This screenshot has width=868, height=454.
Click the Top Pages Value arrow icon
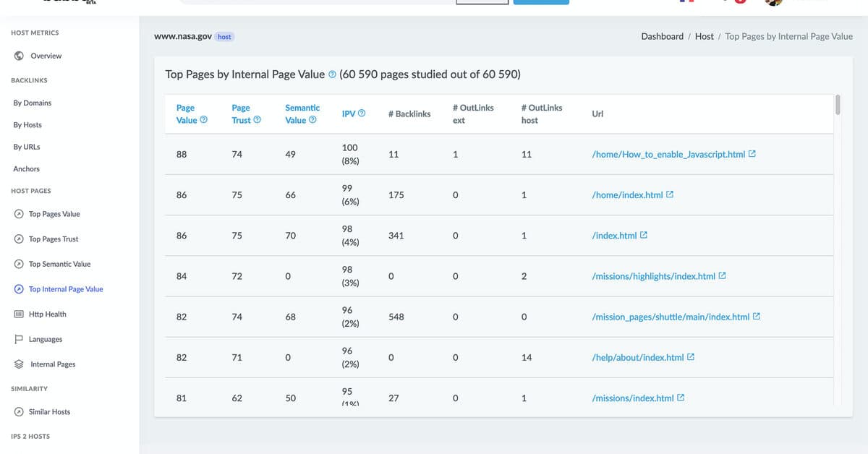point(19,214)
